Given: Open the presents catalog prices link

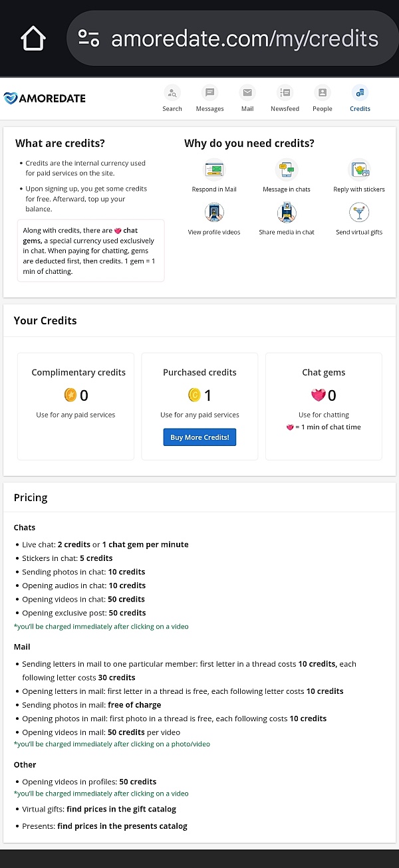Looking at the screenshot, I should coord(122,826).
